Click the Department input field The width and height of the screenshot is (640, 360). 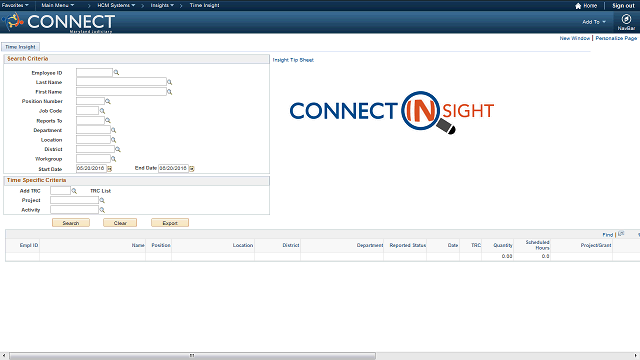coord(93,130)
